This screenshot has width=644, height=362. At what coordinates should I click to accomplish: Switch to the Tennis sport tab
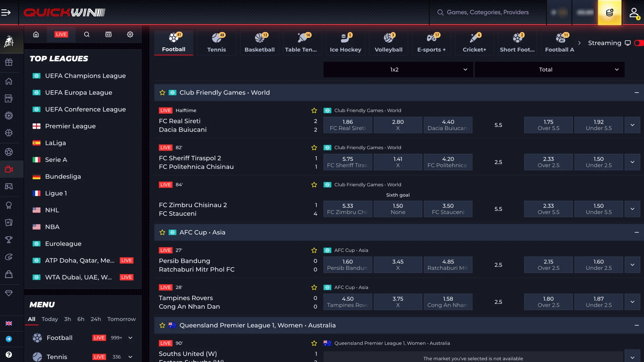[216, 43]
